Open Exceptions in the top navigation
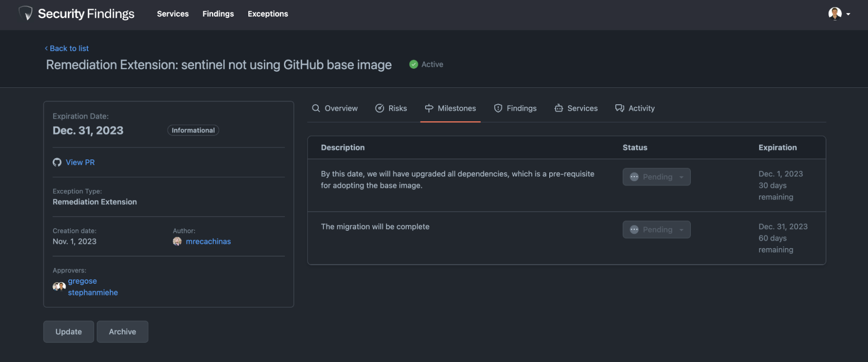The height and width of the screenshot is (362, 868). [267, 14]
